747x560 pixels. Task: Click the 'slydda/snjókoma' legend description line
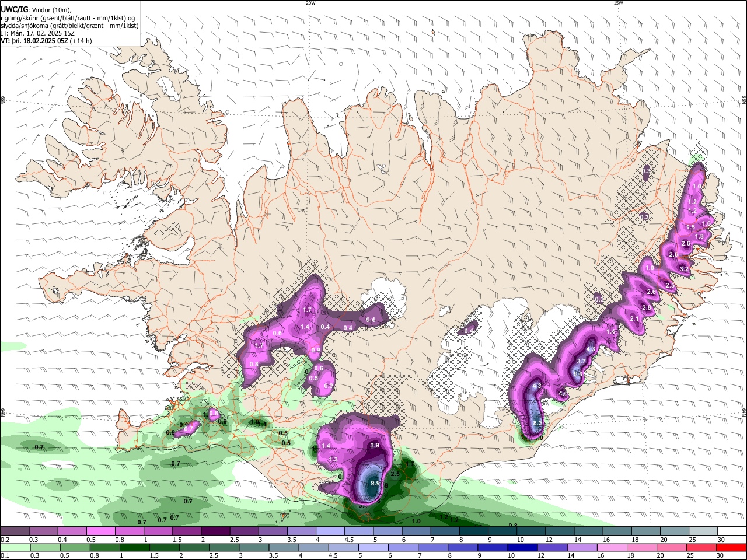tap(69, 26)
